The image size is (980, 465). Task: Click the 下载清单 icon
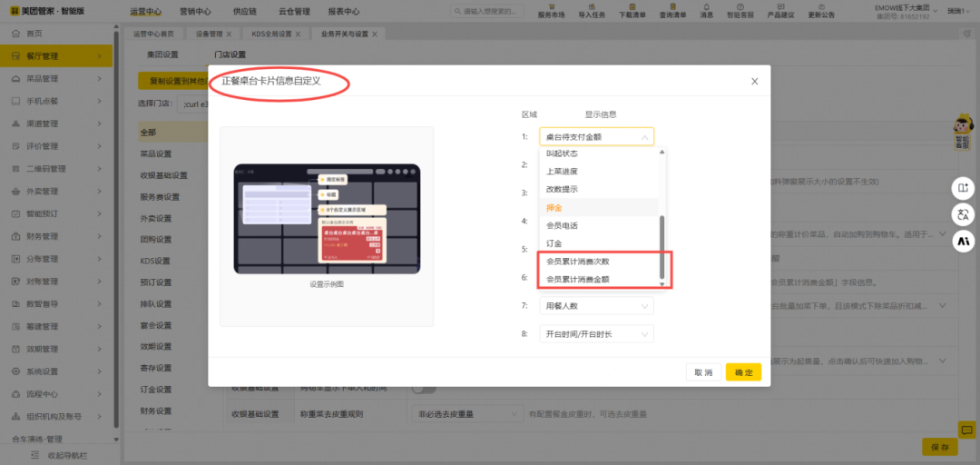(632, 8)
